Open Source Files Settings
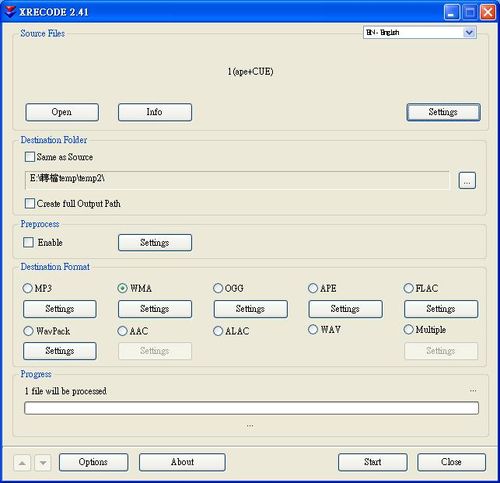Image resolution: width=500 pixels, height=483 pixels. click(x=443, y=112)
